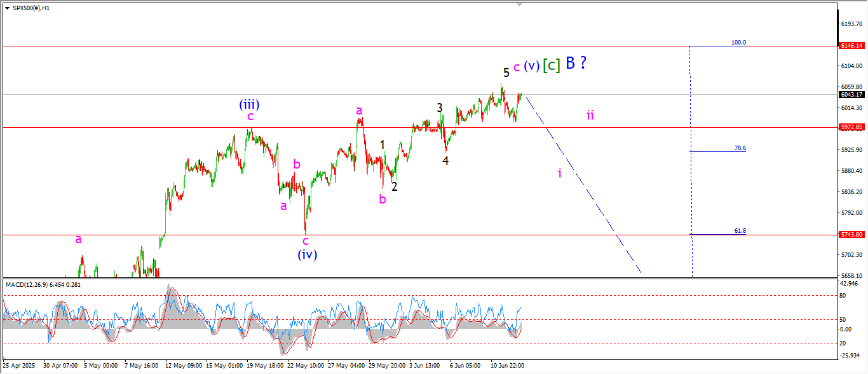Viewport: 868px width, 374px height.
Task: Click the SPX500(€),H1 chart title
Action: click(31, 8)
